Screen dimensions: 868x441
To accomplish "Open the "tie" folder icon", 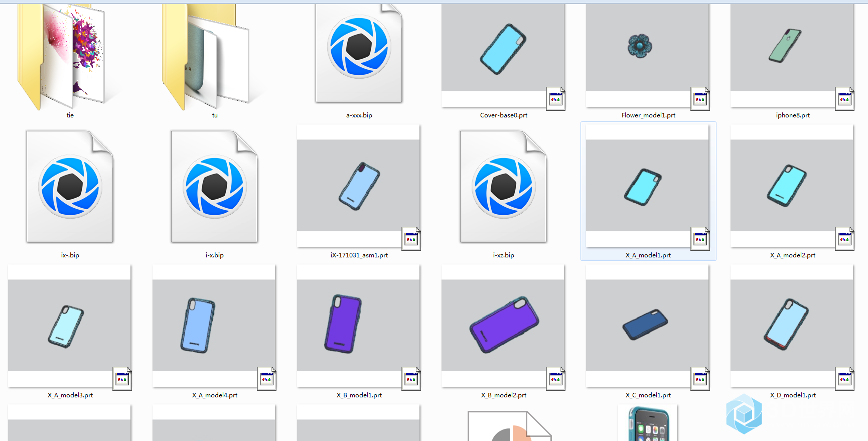I will [x=62, y=56].
